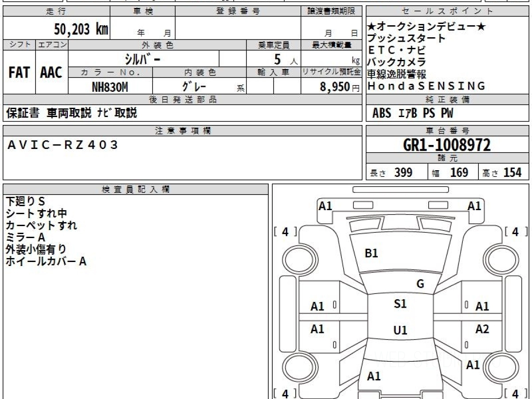
Task: Click the height value 154
Action: [x=512, y=173]
